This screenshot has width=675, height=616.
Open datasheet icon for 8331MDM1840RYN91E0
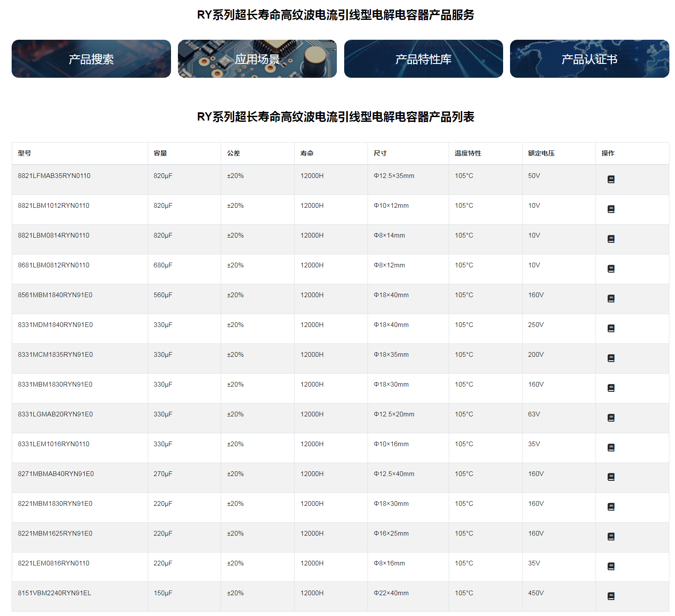[611, 328]
